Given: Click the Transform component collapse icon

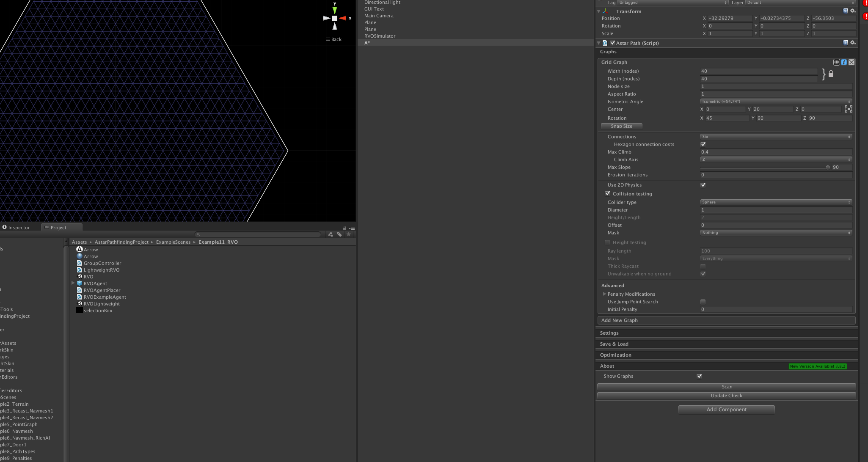Looking at the screenshot, I should coord(598,11).
